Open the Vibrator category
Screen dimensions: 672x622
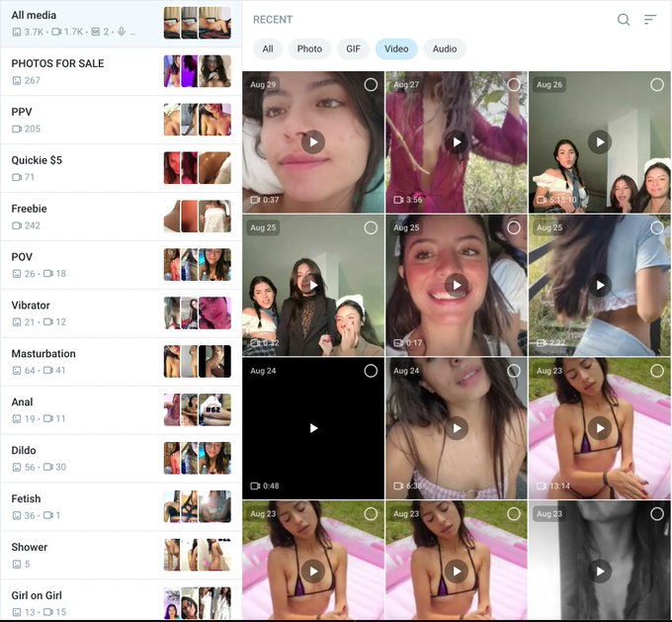(121, 313)
